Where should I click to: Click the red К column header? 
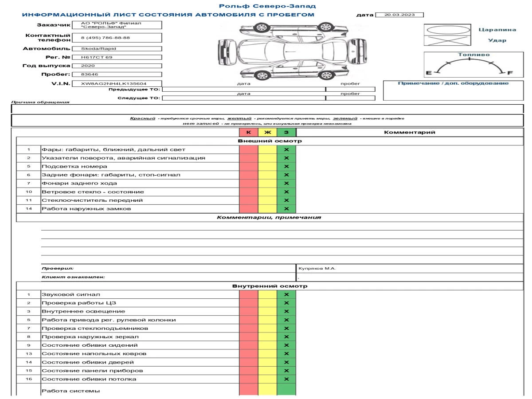click(248, 132)
